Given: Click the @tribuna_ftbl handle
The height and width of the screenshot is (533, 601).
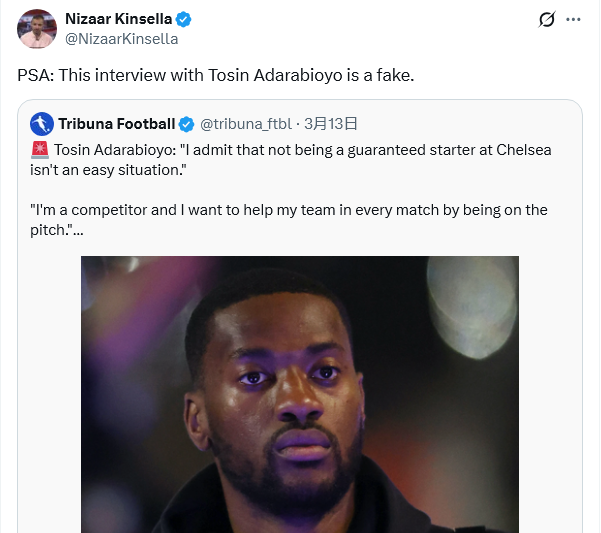Looking at the screenshot, I should (x=246, y=124).
